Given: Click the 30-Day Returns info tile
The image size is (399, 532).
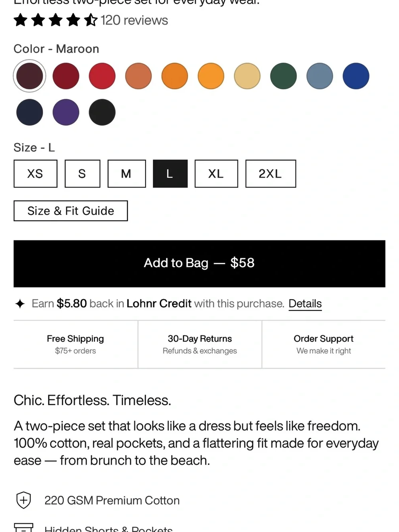Looking at the screenshot, I should [200, 344].
